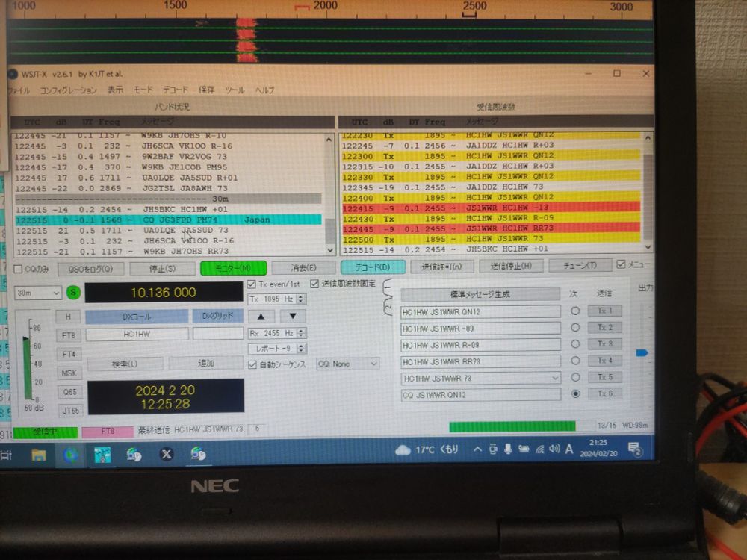Switch to FT4 mode button
747x560 pixels.
coord(69,354)
